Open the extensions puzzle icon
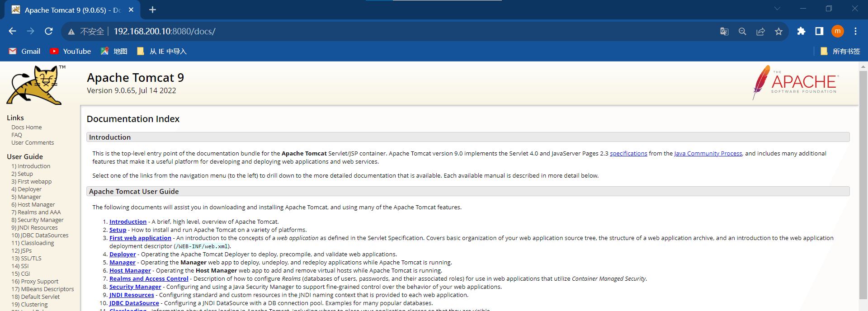 (801, 31)
